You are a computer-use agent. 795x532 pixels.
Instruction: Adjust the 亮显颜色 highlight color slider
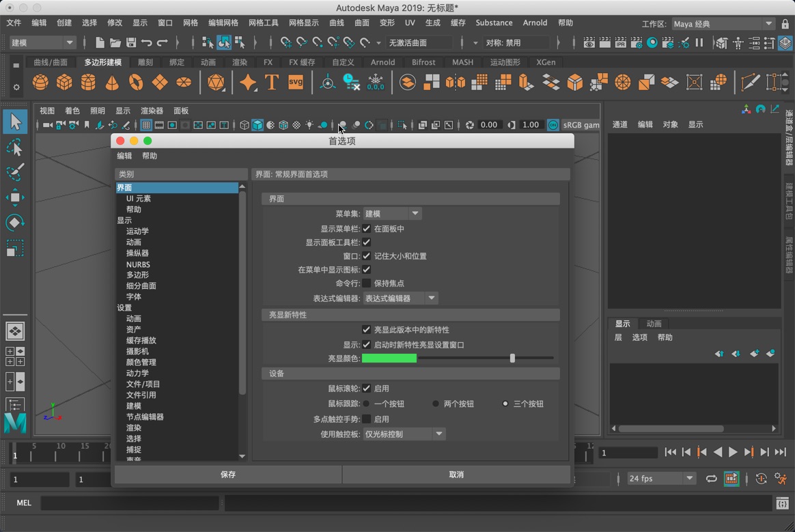[512, 357]
